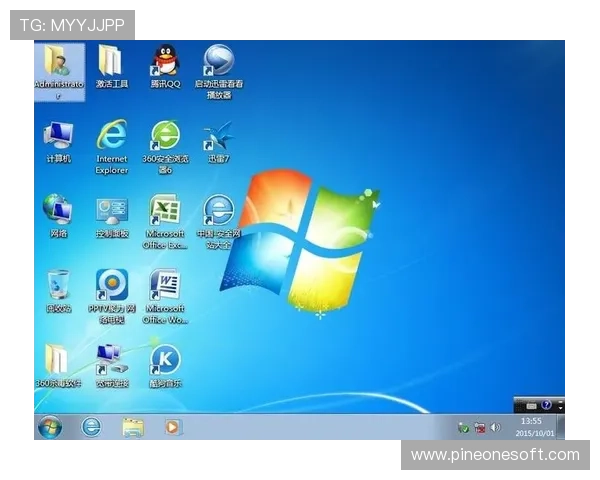Open the 中国安全网站大全 IE shortcut
This screenshot has height=480, width=600.
(x=218, y=221)
